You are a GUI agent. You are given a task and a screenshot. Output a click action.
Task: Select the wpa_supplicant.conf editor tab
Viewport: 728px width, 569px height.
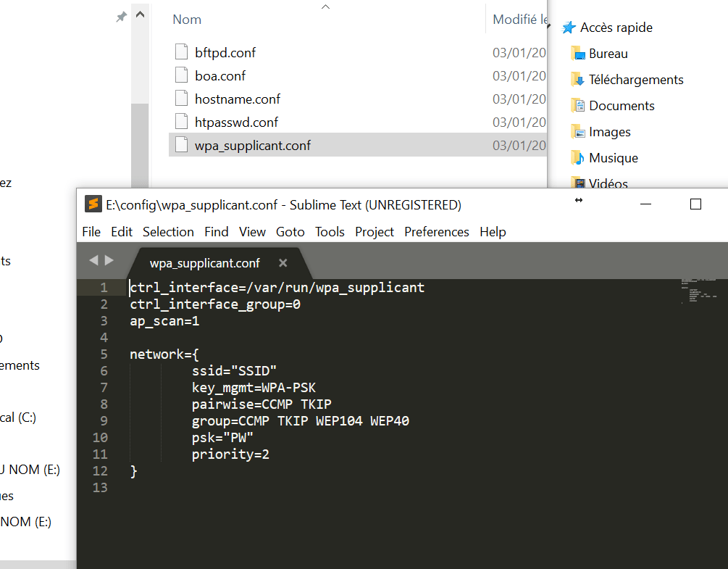pos(205,263)
